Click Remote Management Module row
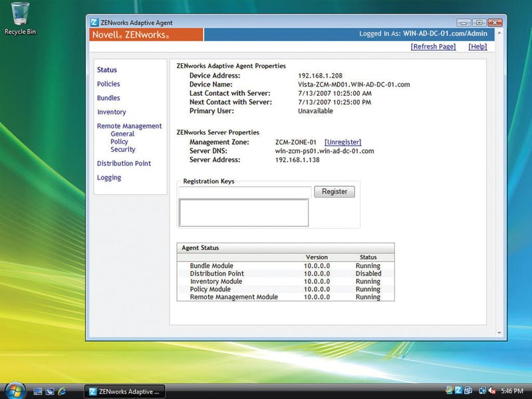532x399 pixels. (x=285, y=297)
